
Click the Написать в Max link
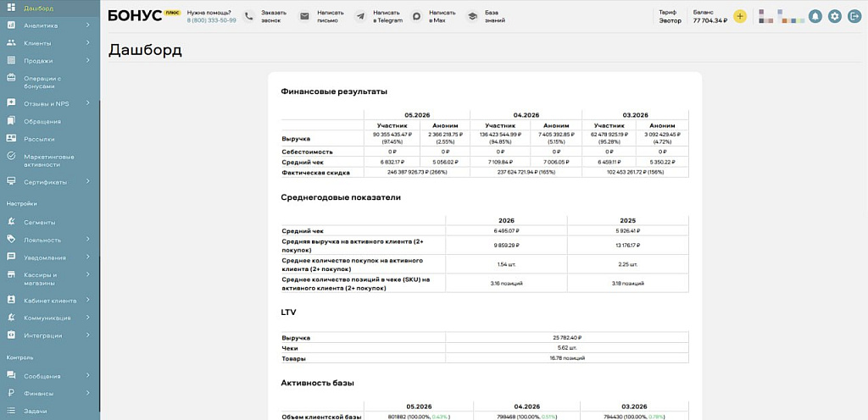point(442,17)
